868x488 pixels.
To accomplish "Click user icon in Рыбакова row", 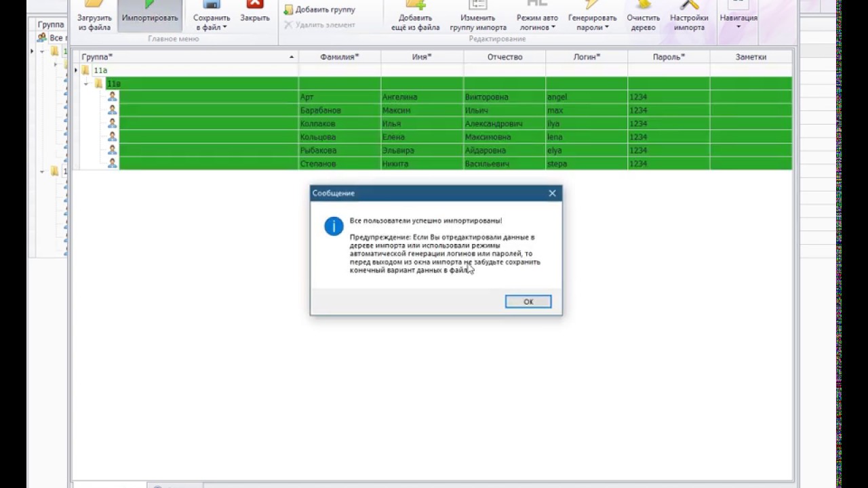I will coord(112,150).
